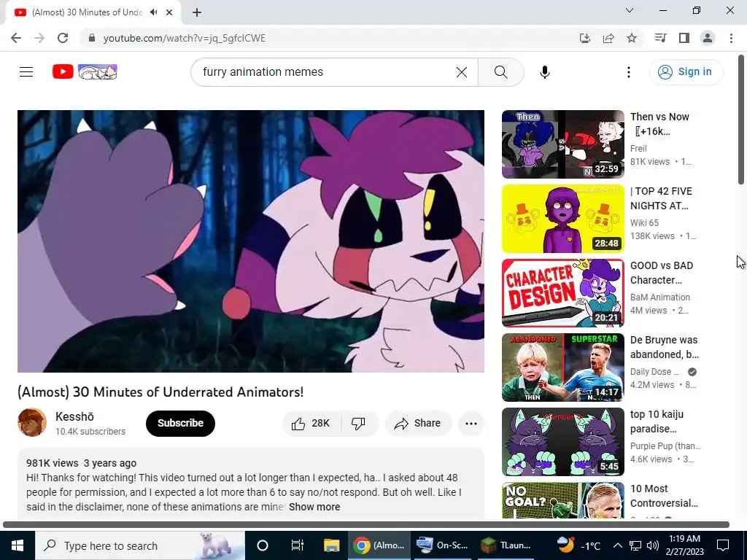The height and width of the screenshot is (560, 747).
Task: Open Chrome profile avatar
Action: pyautogui.click(x=708, y=38)
